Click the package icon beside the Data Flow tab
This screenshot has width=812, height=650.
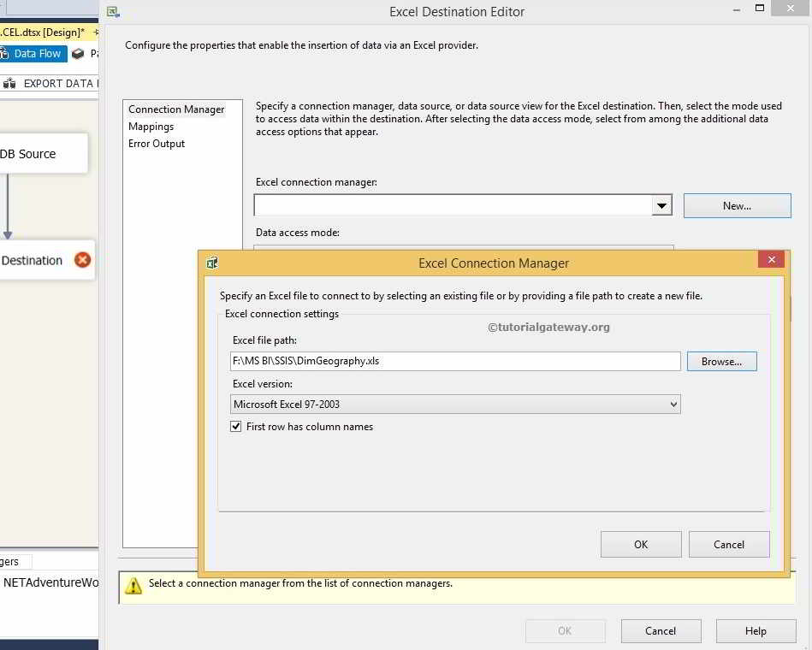(77, 53)
